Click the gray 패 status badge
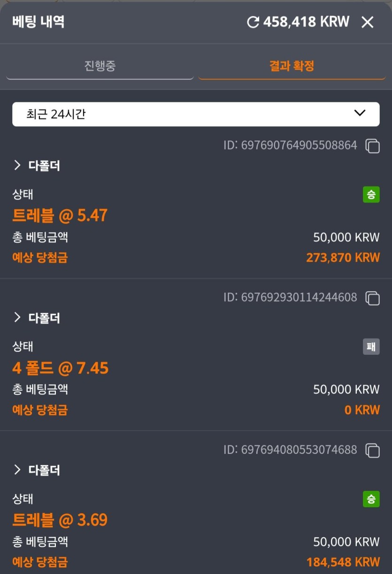392x574 pixels. [x=371, y=347]
